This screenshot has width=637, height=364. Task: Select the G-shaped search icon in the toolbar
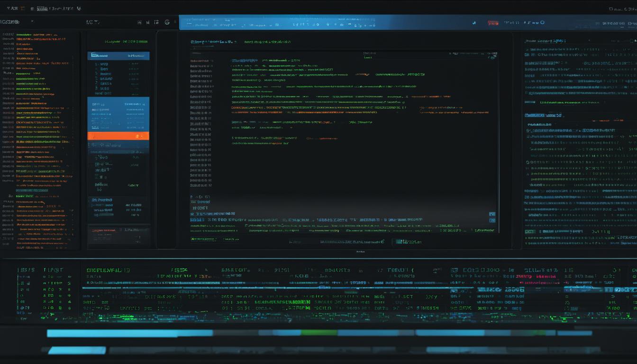pyautogui.click(x=166, y=22)
